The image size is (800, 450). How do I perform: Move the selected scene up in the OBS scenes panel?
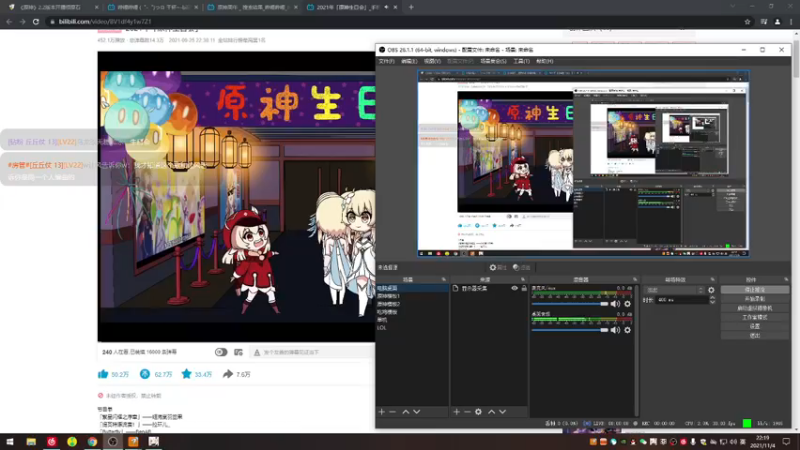pyautogui.click(x=406, y=412)
